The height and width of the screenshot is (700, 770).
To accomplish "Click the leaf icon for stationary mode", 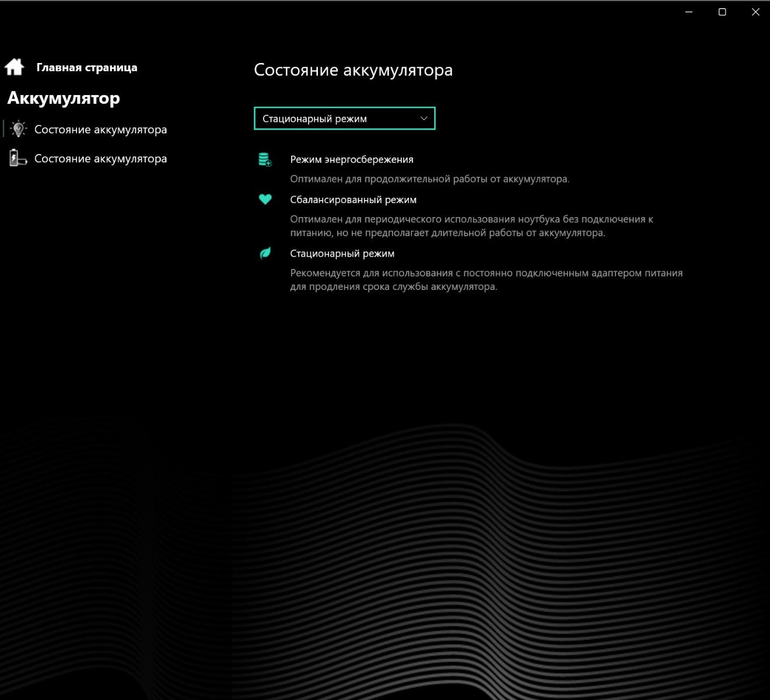I will pos(265,253).
